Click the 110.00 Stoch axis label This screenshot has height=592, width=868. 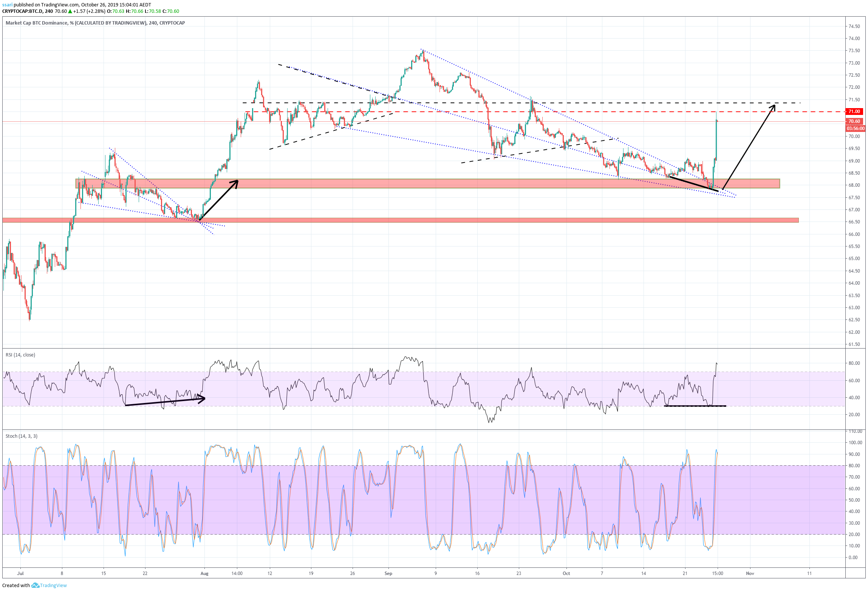point(856,431)
